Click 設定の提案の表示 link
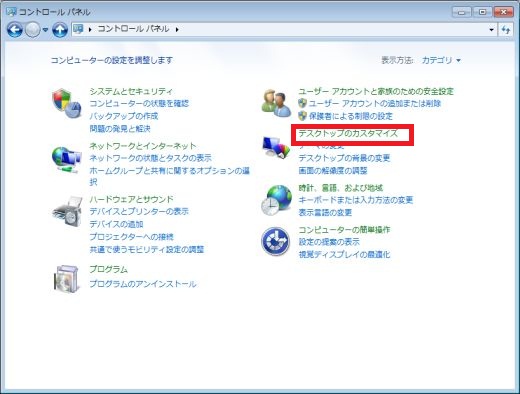The image size is (520, 394). click(329, 242)
